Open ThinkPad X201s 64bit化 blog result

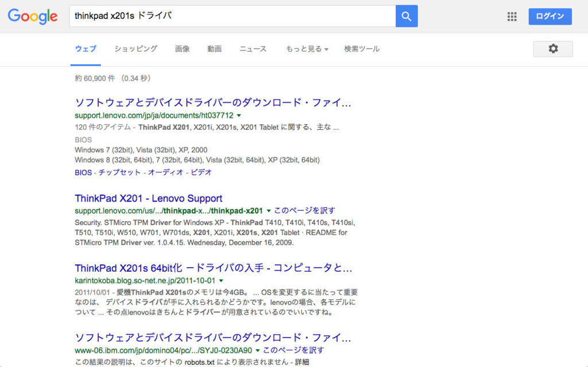[214, 268]
